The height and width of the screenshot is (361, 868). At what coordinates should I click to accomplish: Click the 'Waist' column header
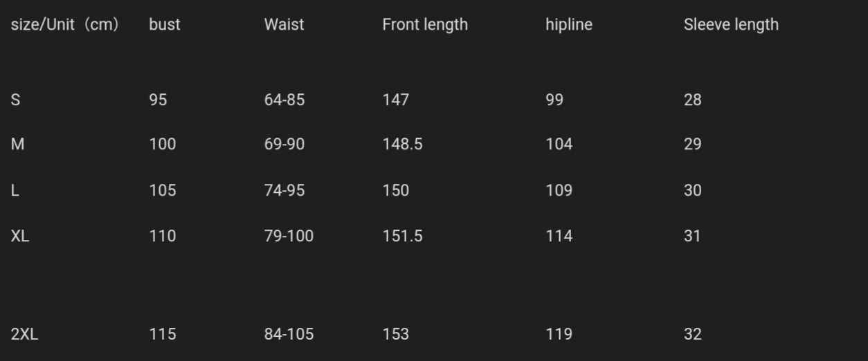point(284,25)
